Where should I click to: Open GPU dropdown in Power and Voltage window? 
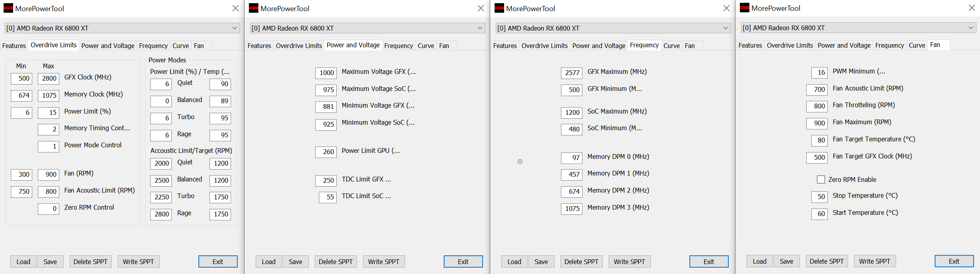tap(367, 28)
